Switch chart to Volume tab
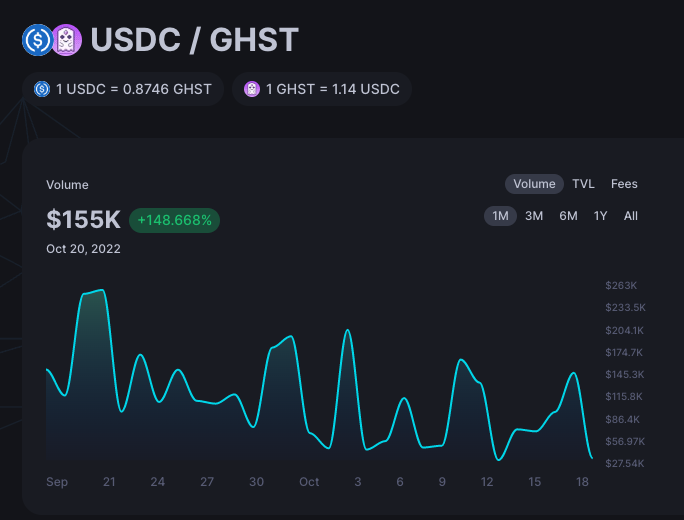 tap(534, 184)
